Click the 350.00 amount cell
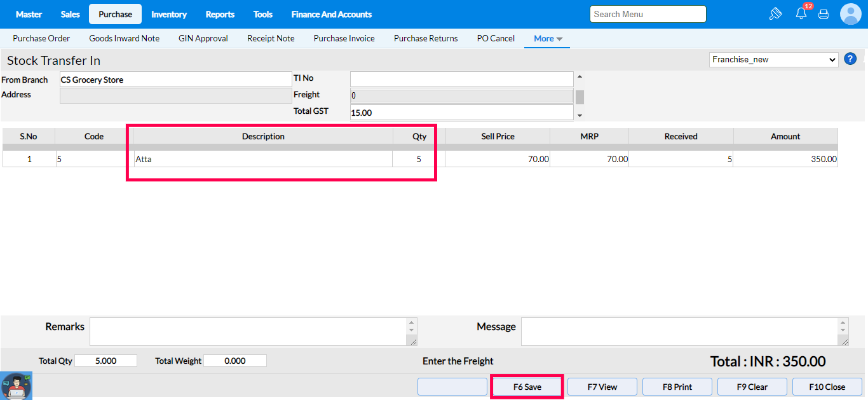The image size is (868, 400). tap(786, 159)
